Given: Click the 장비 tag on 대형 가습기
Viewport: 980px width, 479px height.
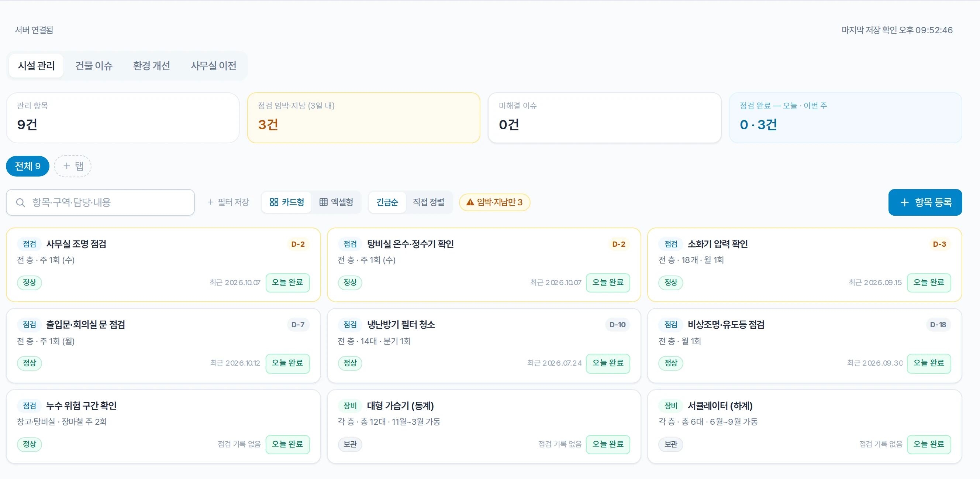Looking at the screenshot, I should tap(350, 406).
